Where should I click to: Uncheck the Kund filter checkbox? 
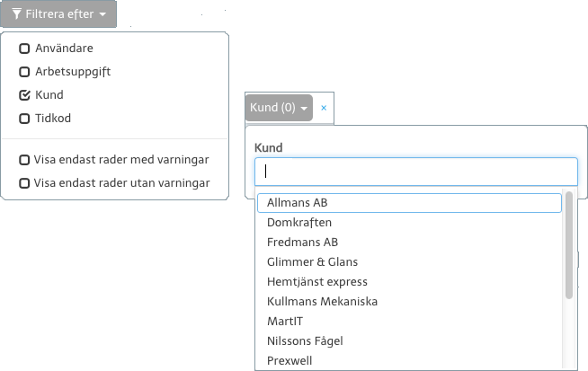click(x=24, y=94)
